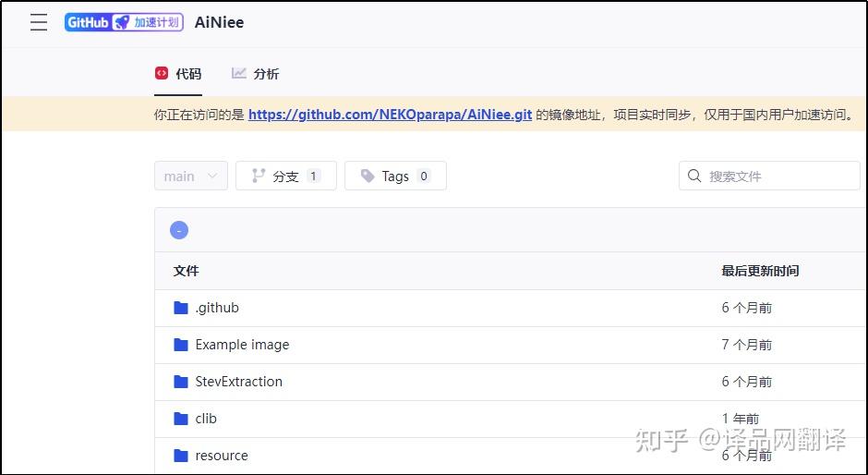The height and width of the screenshot is (475, 868).
Task: Switch to the 分析 tab
Action: (255, 74)
